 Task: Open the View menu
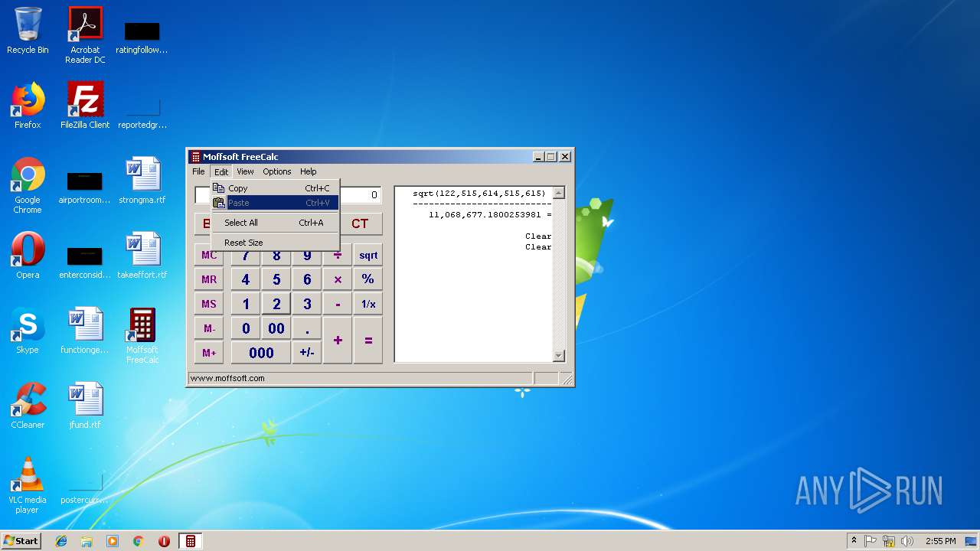tap(245, 171)
